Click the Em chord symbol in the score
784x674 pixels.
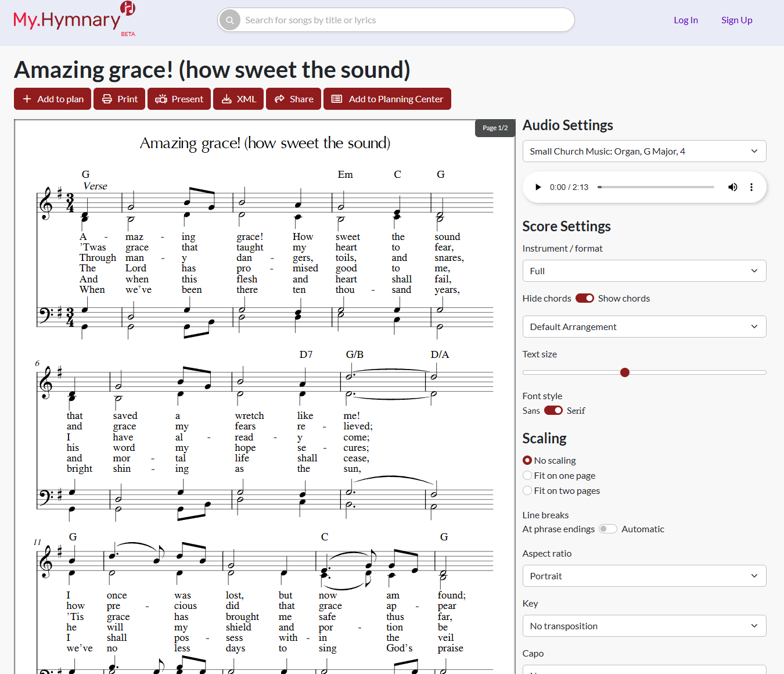(x=345, y=174)
